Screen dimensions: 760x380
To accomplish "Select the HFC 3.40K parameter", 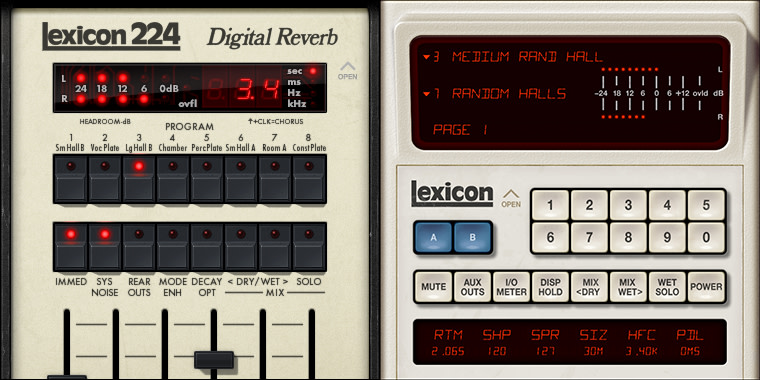I will point(642,343).
